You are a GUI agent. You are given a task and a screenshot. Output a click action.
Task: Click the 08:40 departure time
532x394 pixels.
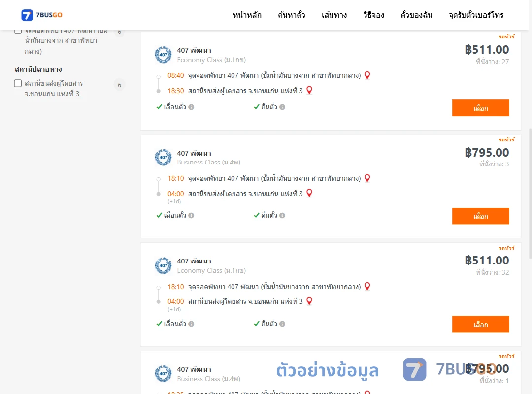point(176,75)
